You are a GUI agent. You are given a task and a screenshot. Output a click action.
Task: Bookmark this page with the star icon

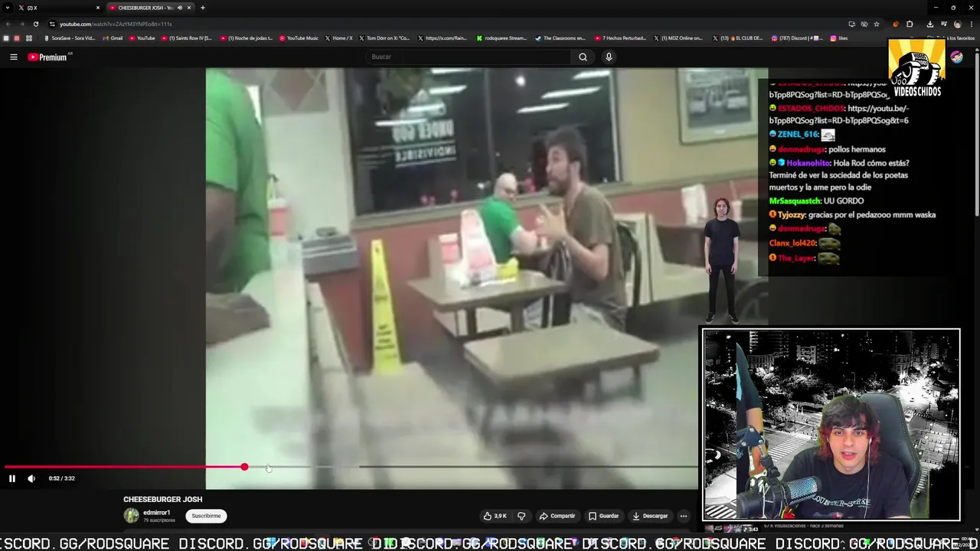[876, 24]
